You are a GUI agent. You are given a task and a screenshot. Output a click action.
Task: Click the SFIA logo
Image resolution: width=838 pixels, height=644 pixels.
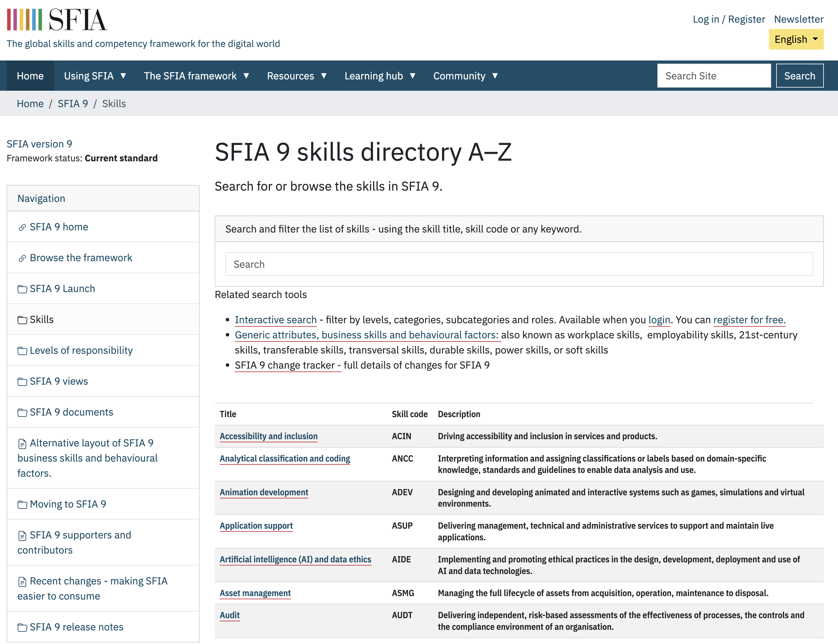pos(57,19)
